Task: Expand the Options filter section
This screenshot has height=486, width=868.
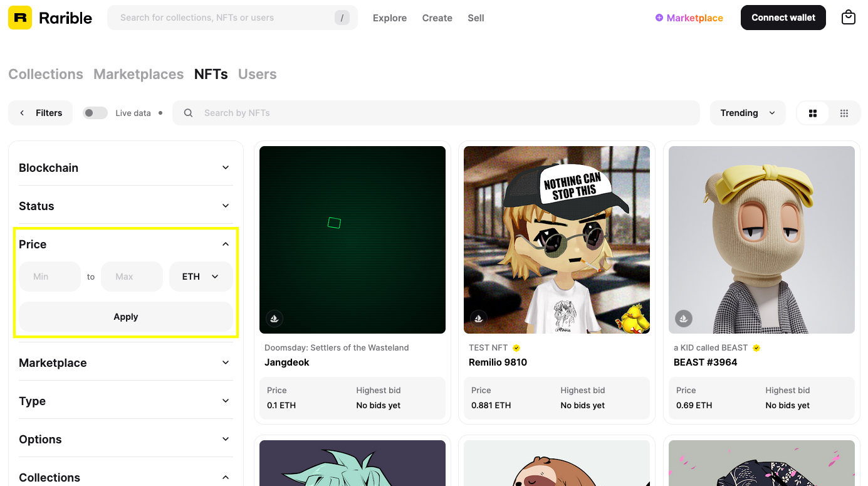Action: [x=125, y=439]
